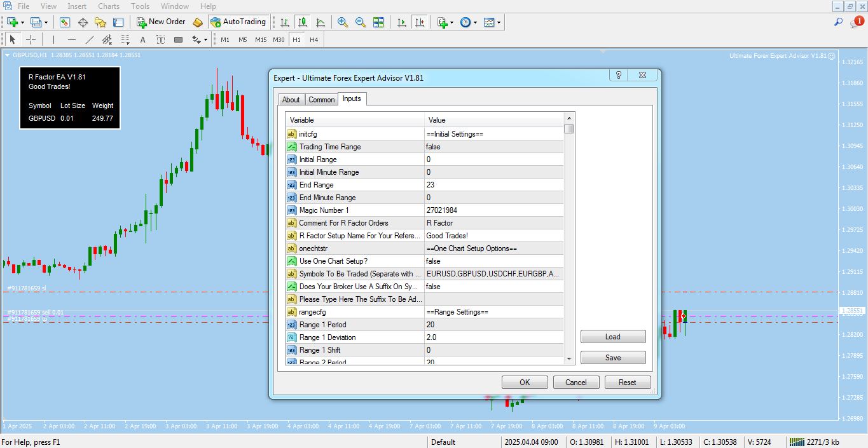Toggle the Terminal panel icon
Image resolution: width=868 pixels, height=448 pixels.
click(x=118, y=22)
